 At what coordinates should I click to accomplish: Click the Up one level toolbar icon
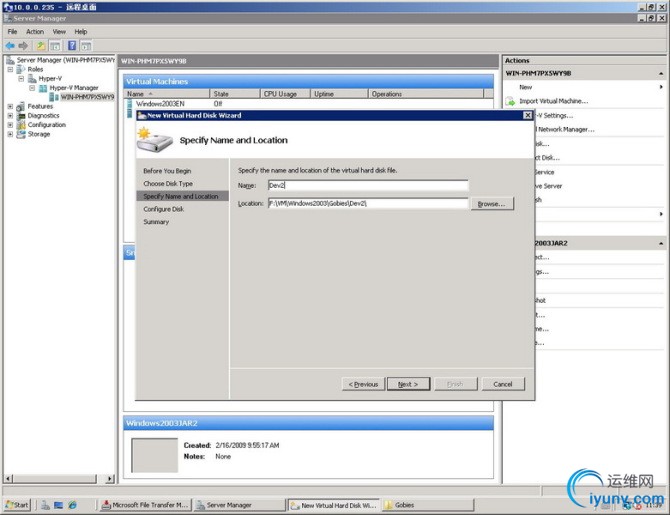[x=41, y=45]
